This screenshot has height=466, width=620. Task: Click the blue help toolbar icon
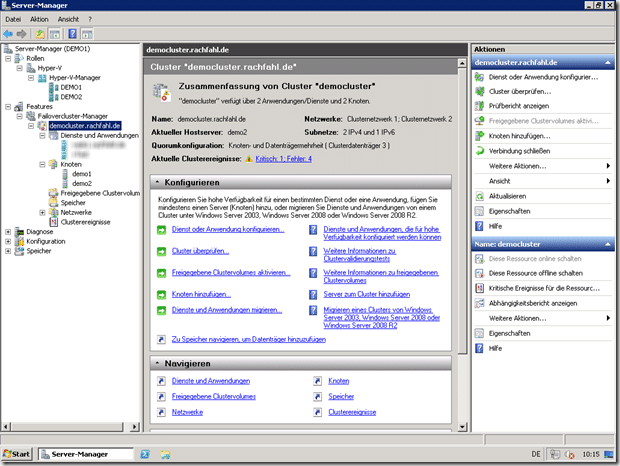73,34
